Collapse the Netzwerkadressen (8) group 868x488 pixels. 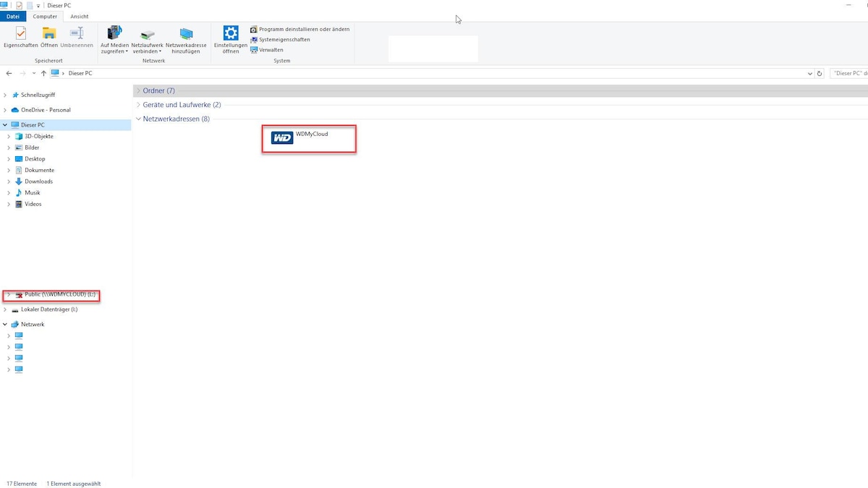pyautogui.click(x=138, y=119)
